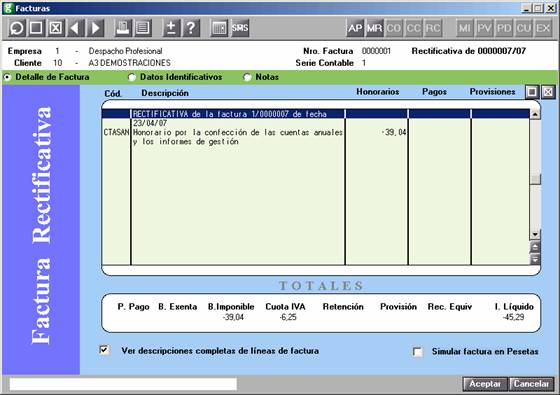Click the plus/minus toolbar icon
Screen dimensions: 560x395
171,28
